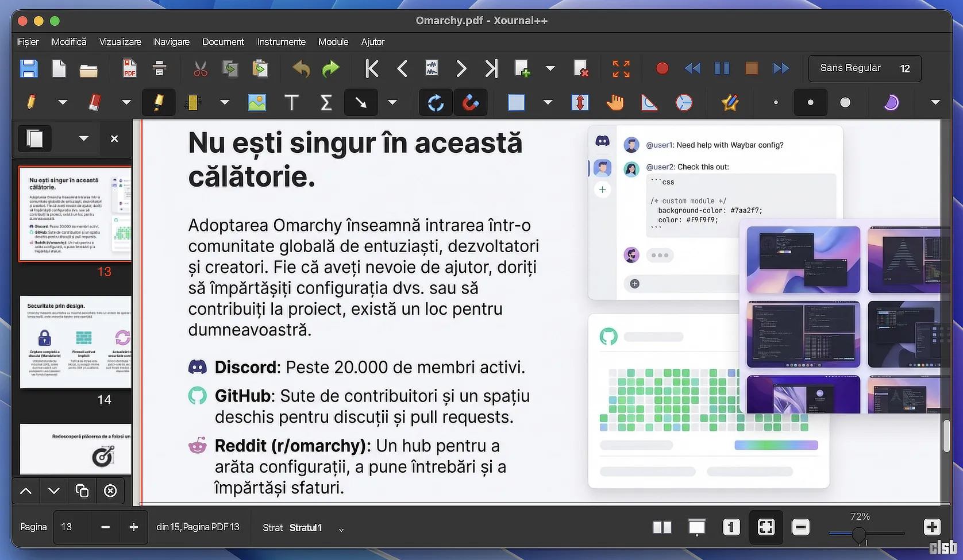The image size is (963, 560).
Task: Open the Instrumente menu
Action: coord(281,42)
